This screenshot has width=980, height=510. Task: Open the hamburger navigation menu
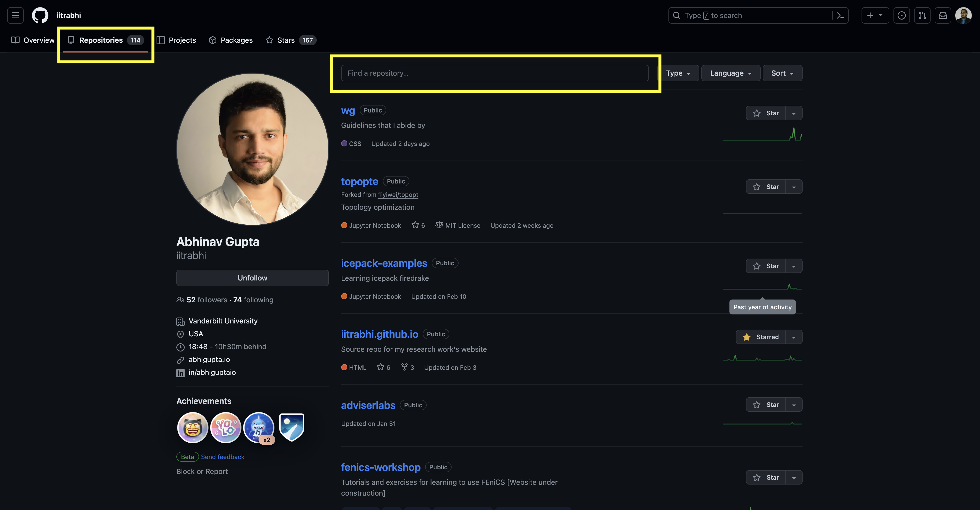point(15,15)
